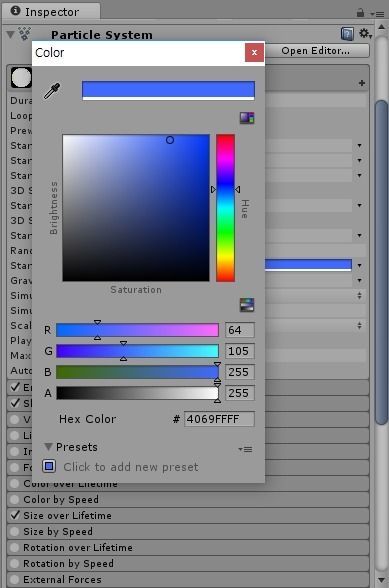Toggle the Emission module checkbox
389x588 pixels.
15,387
